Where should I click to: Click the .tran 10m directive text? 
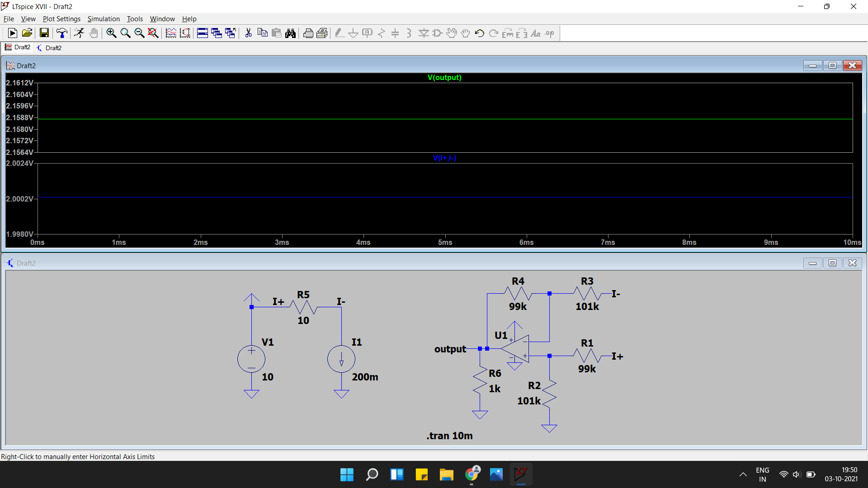click(x=449, y=436)
